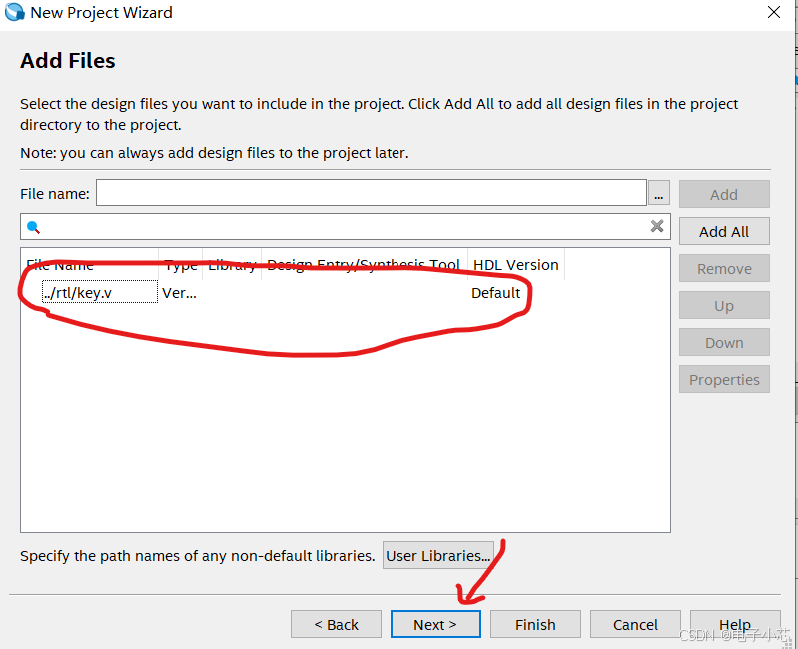Click the magnifier search icon in filter box
Viewport: 798px width, 649px height.
point(33,227)
